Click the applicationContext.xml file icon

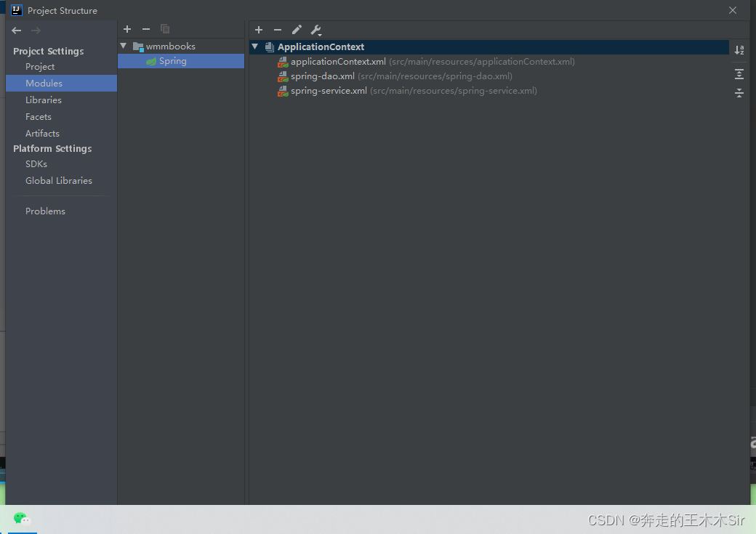point(283,62)
